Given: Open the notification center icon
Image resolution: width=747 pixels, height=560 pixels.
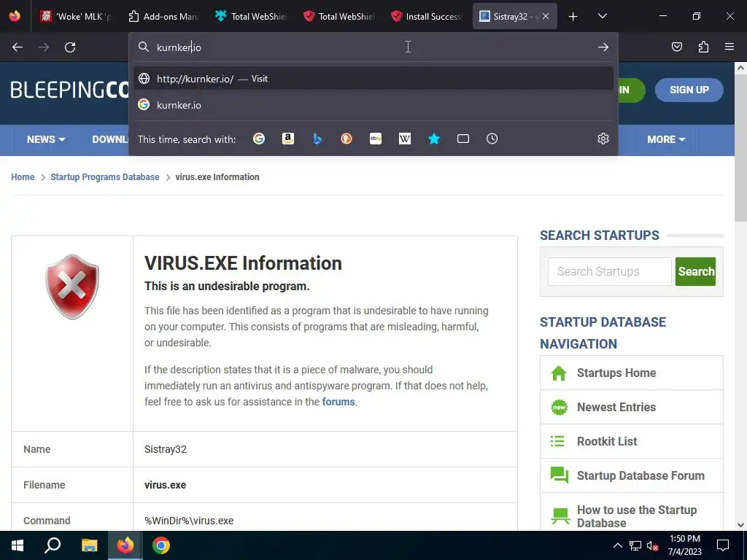Looking at the screenshot, I should click(x=723, y=545).
